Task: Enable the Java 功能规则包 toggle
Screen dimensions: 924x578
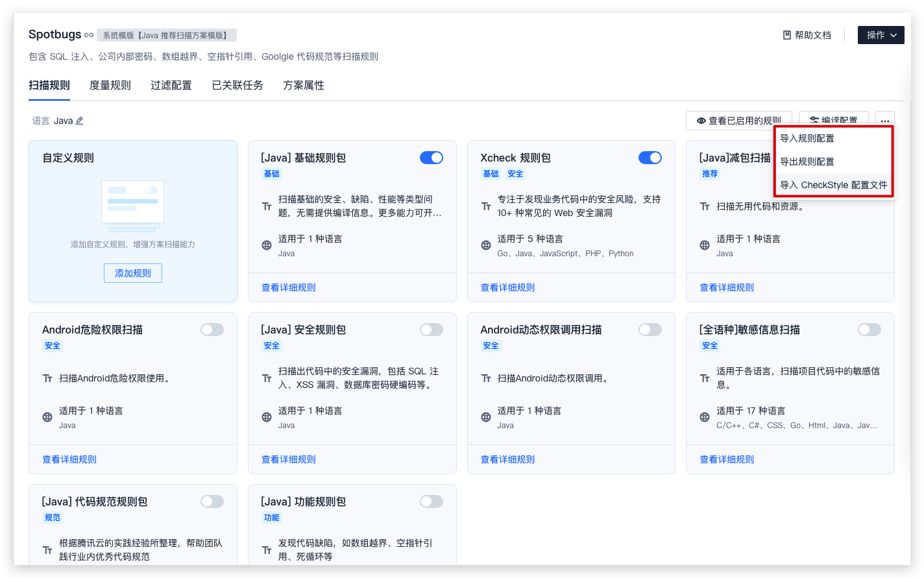Action: pos(432,501)
